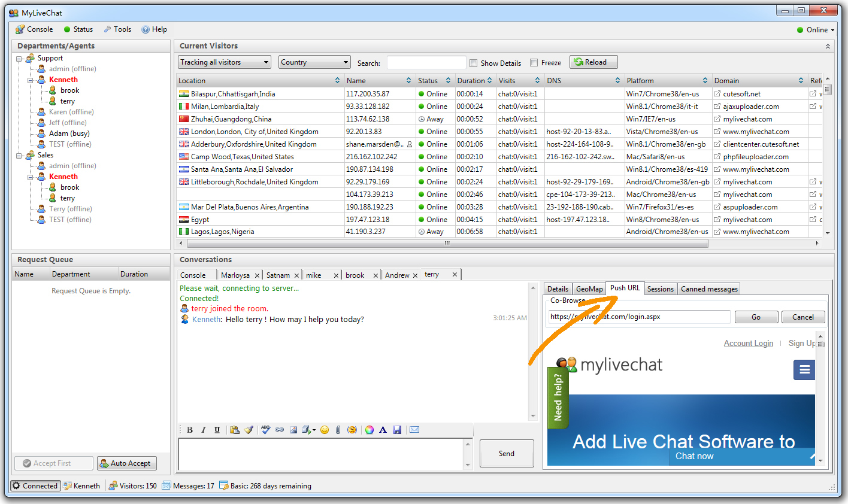Click the Cancel button beside Go
The image size is (848, 504).
pos(803,317)
